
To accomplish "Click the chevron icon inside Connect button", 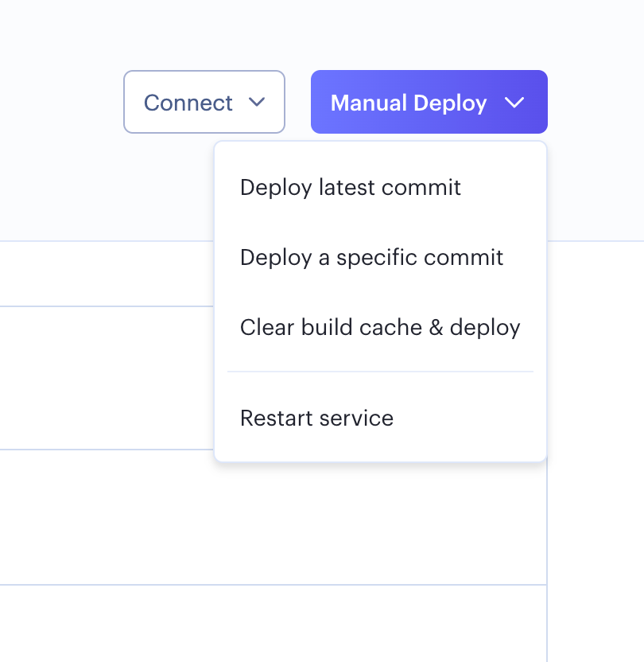I will click(x=256, y=102).
